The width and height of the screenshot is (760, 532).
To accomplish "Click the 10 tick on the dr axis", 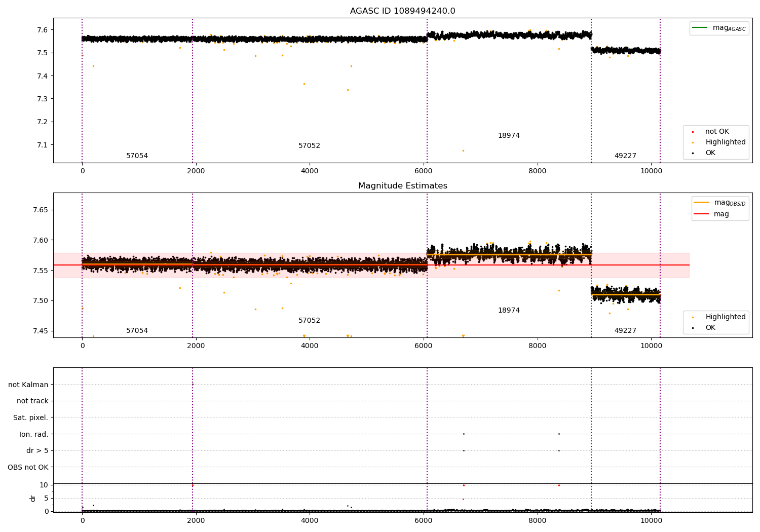I will coord(44,485).
